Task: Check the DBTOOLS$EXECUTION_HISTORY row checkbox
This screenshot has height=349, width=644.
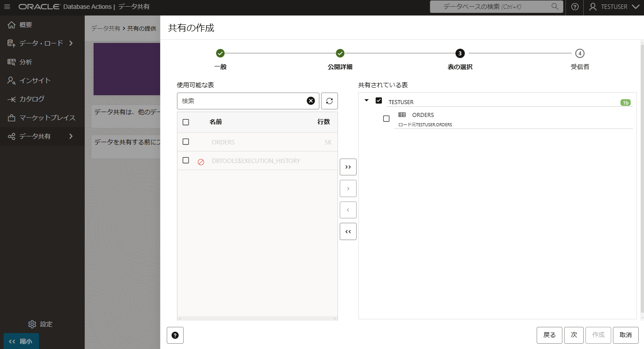Action: (x=186, y=160)
